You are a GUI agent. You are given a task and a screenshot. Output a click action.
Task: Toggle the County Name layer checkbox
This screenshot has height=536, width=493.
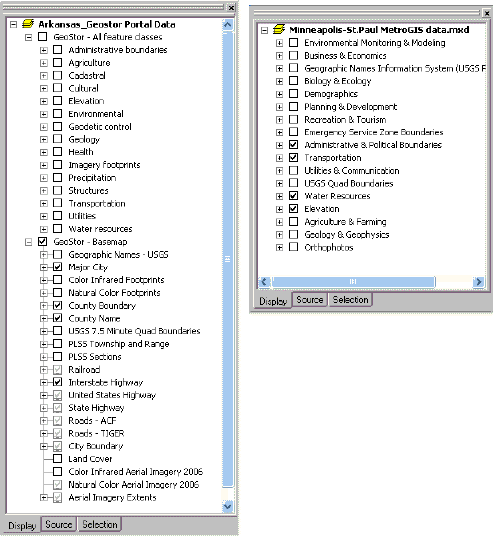pyautogui.click(x=57, y=318)
